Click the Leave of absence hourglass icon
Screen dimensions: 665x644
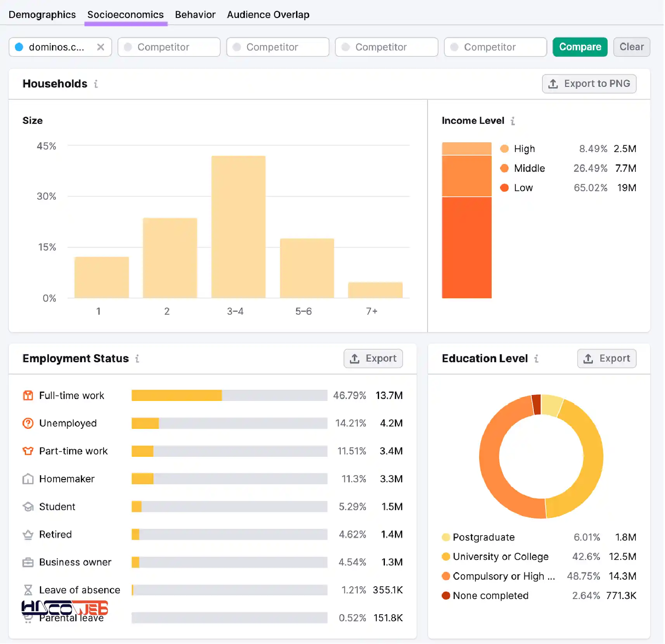pos(28,590)
